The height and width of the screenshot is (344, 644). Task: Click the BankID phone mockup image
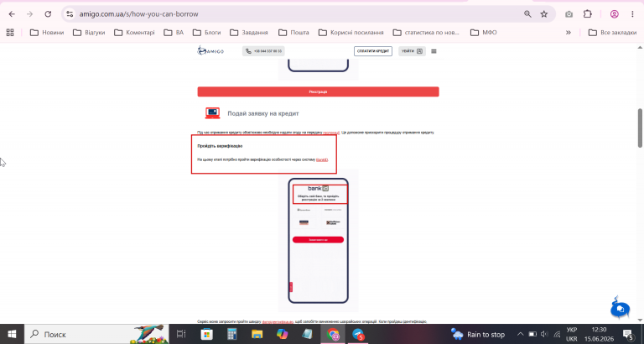(318, 241)
